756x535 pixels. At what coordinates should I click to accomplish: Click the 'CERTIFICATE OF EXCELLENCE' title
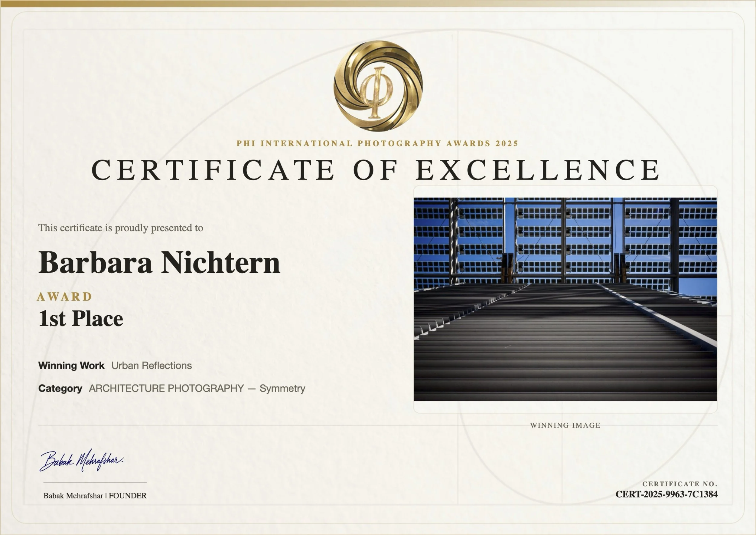coord(376,170)
